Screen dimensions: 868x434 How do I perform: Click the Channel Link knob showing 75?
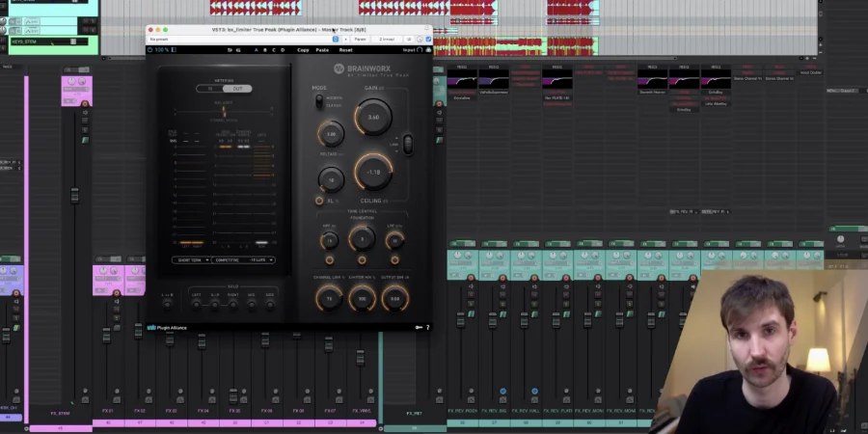point(330,299)
